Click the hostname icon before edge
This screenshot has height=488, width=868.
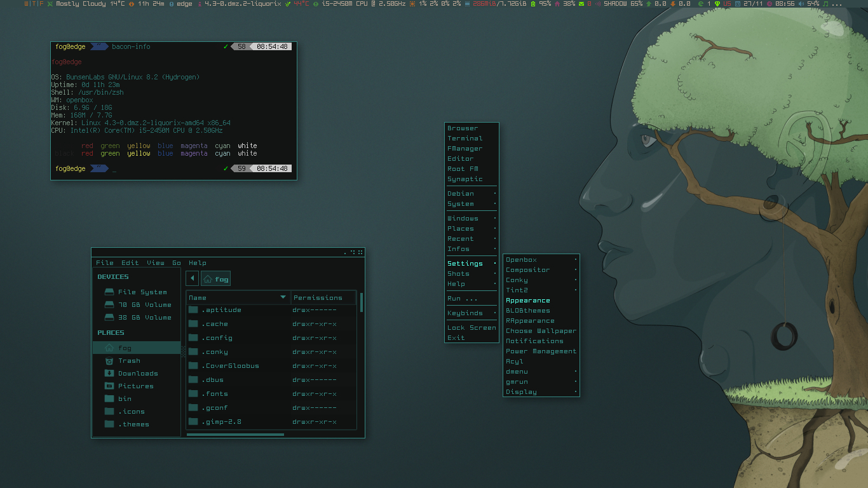point(172,4)
